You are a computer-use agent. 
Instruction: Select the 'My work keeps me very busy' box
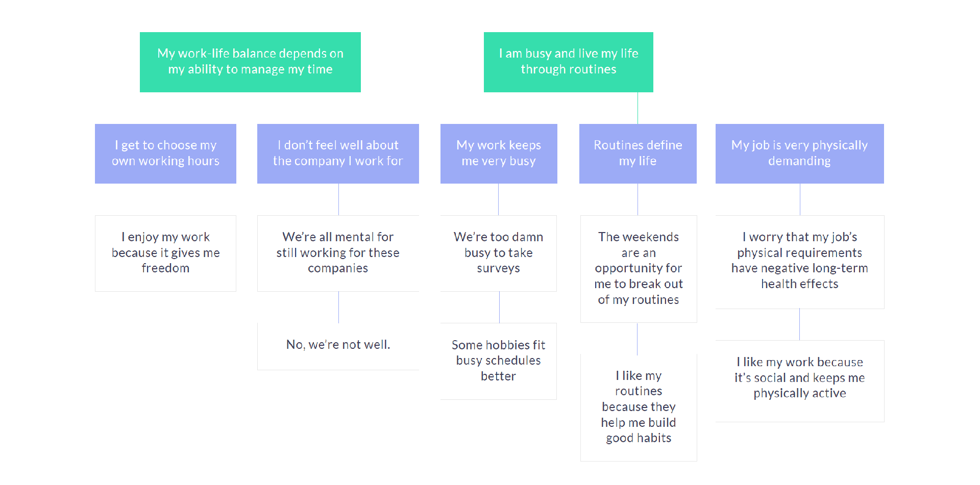tap(499, 154)
